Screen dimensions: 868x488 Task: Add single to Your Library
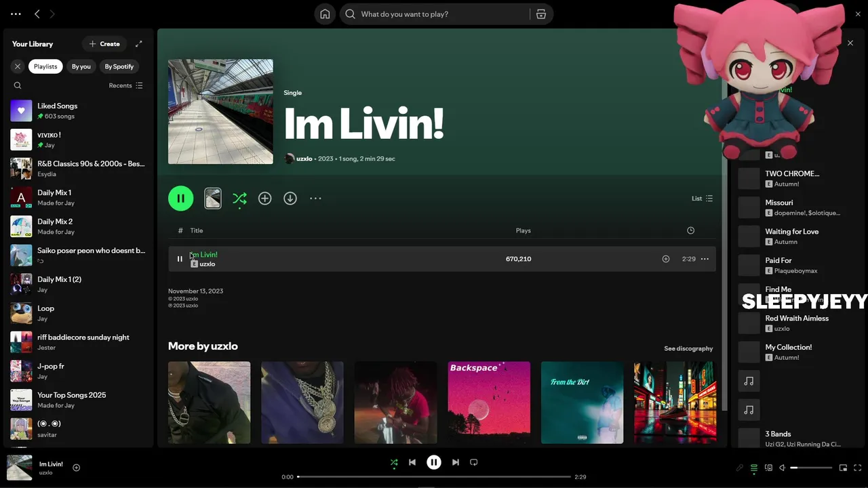[265, 199]
